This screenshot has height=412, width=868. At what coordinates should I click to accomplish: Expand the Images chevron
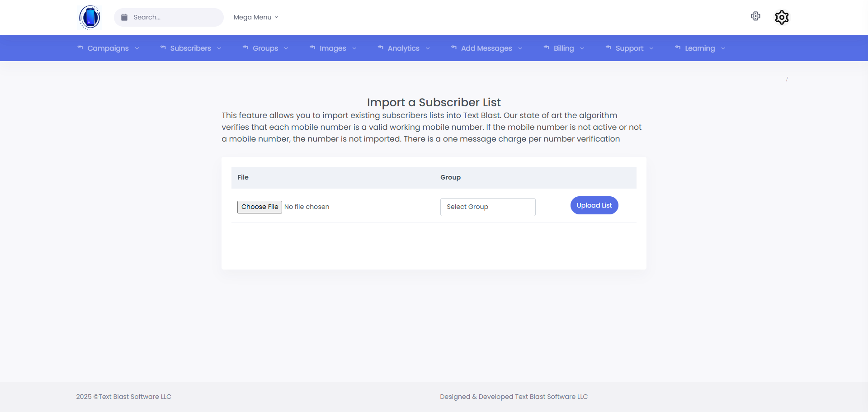pyautogui.click(x=354, y=48)
